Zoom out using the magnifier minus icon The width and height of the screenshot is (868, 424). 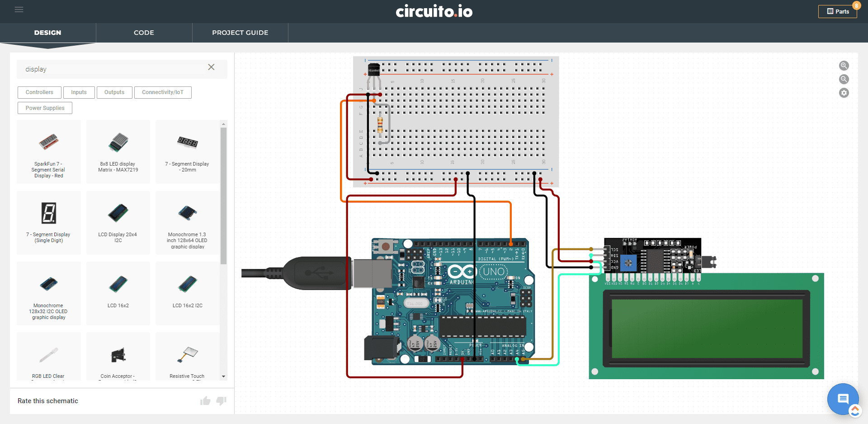click(x=844, y=79)
